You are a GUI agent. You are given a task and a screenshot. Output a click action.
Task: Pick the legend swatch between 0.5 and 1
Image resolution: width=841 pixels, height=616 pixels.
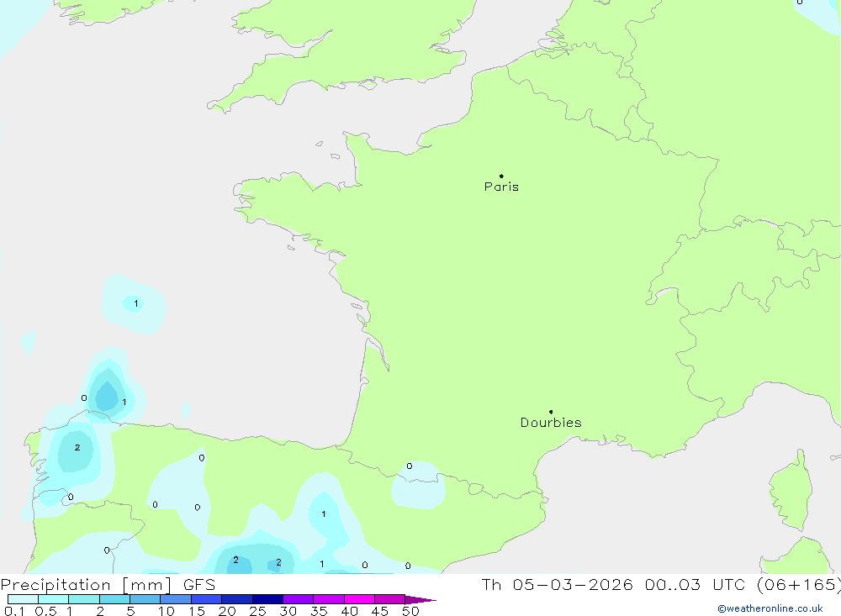54,599
